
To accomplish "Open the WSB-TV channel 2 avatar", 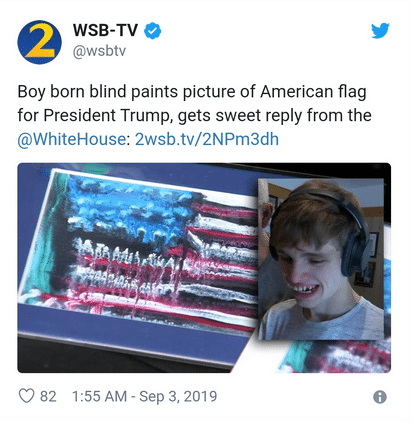I will point(39,42).
